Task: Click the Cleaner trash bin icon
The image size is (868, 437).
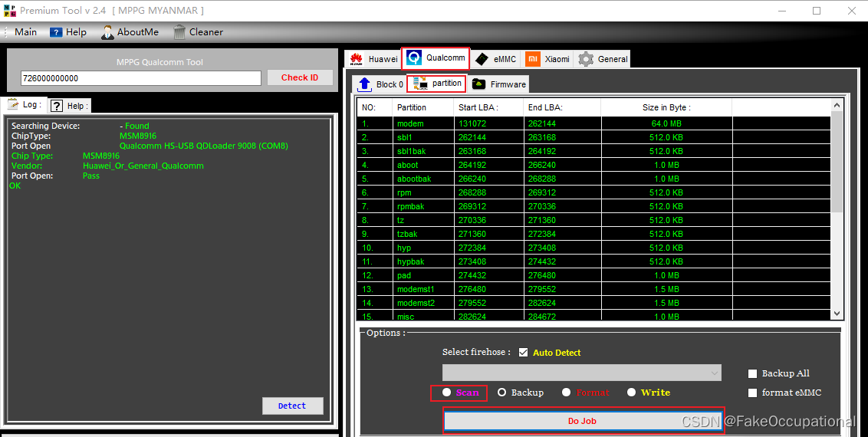Action: coord(179,32)
